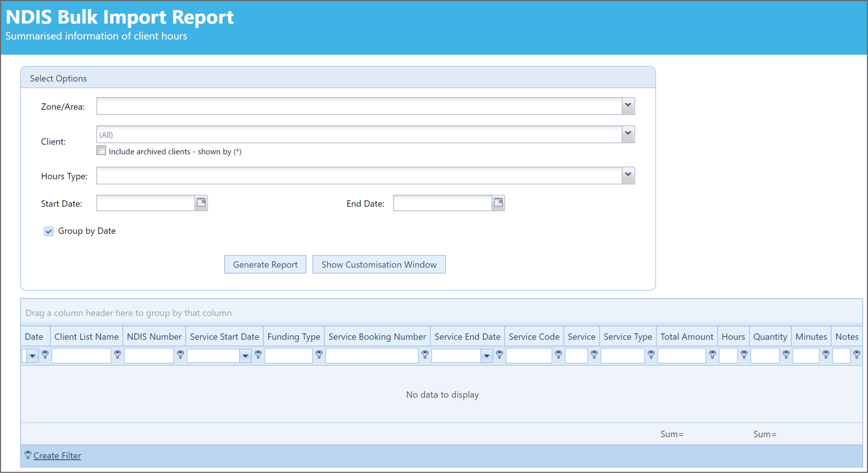Click the Quantity column filter funnel icon

(x=786, y=355)
